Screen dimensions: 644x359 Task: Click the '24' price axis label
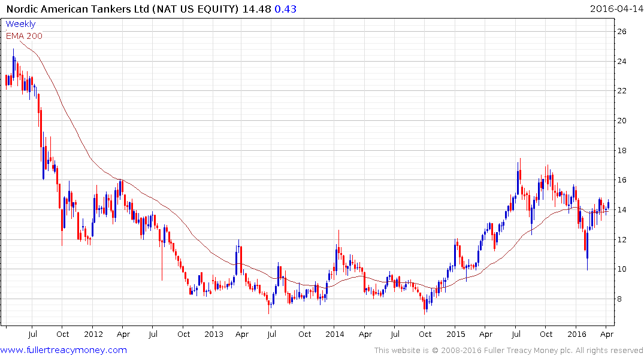(621, 62)
